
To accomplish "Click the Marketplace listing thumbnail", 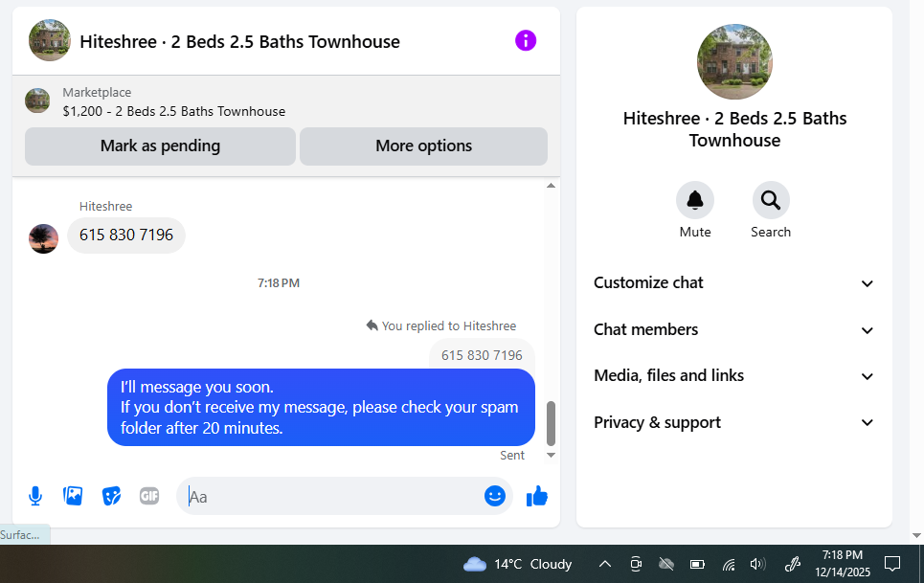I will pyautogui.click(x=37, y=101).
